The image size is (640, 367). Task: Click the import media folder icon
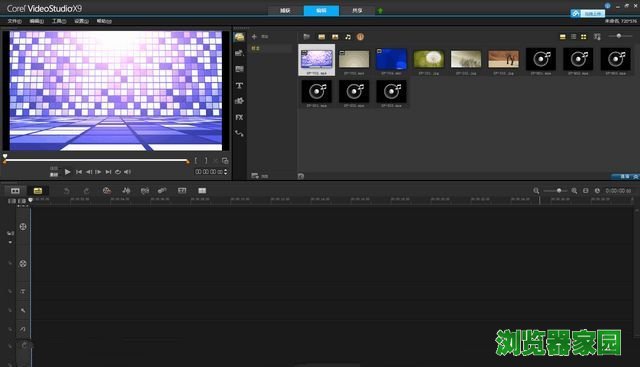307,37
